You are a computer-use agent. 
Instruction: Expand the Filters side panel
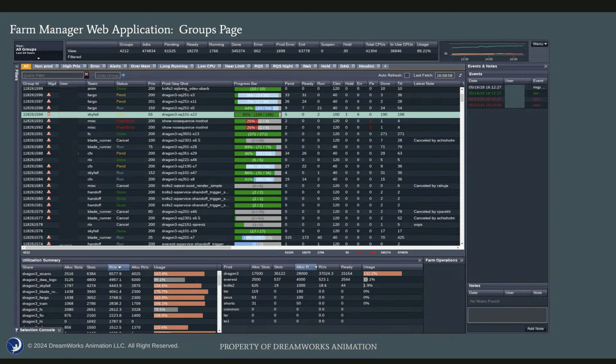coord(16,66)
